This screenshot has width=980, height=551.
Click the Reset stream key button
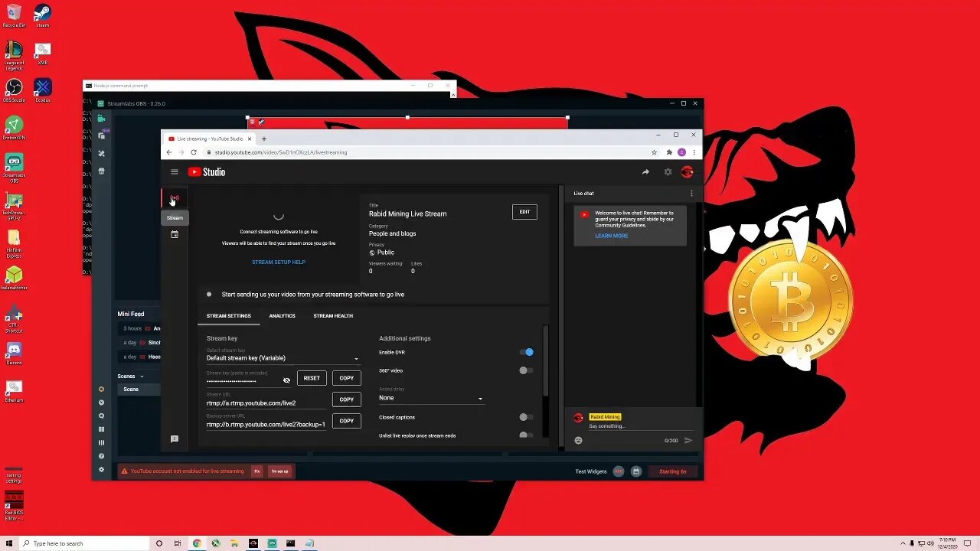(x=312, y=378)
